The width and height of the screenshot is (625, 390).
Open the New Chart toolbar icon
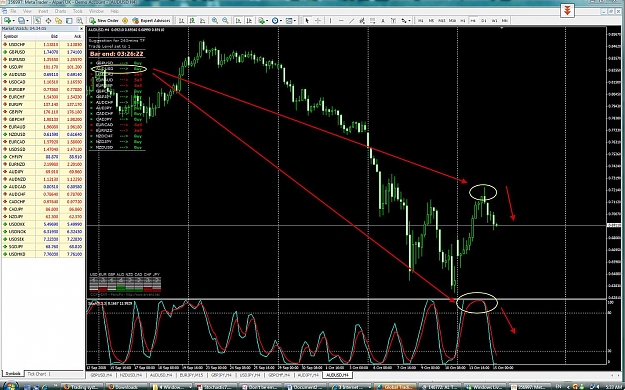[x=7, y=20]
